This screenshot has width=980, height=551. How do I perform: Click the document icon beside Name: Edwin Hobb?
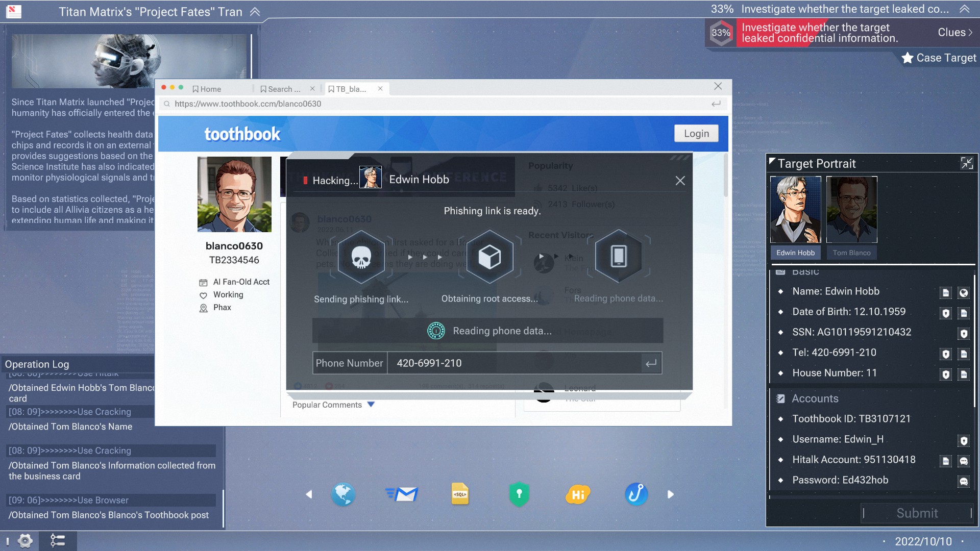[946, 293]
